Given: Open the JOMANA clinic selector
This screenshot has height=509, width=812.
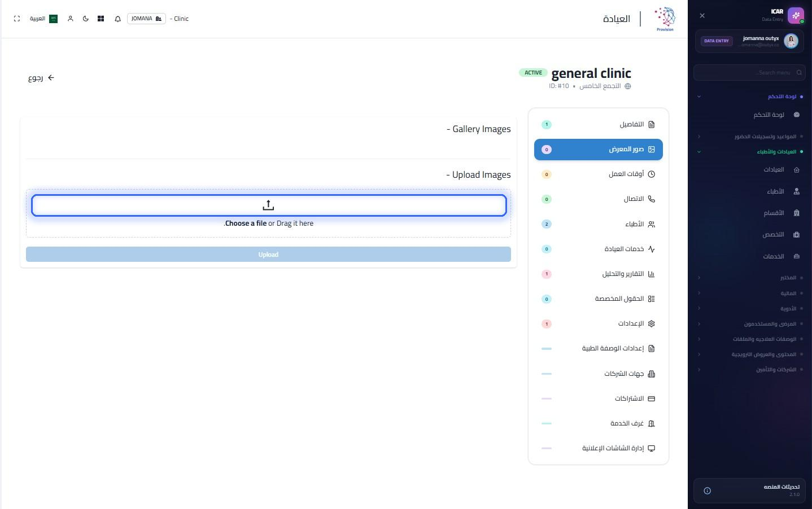Looking at the screenshot, I should point(146,19).
